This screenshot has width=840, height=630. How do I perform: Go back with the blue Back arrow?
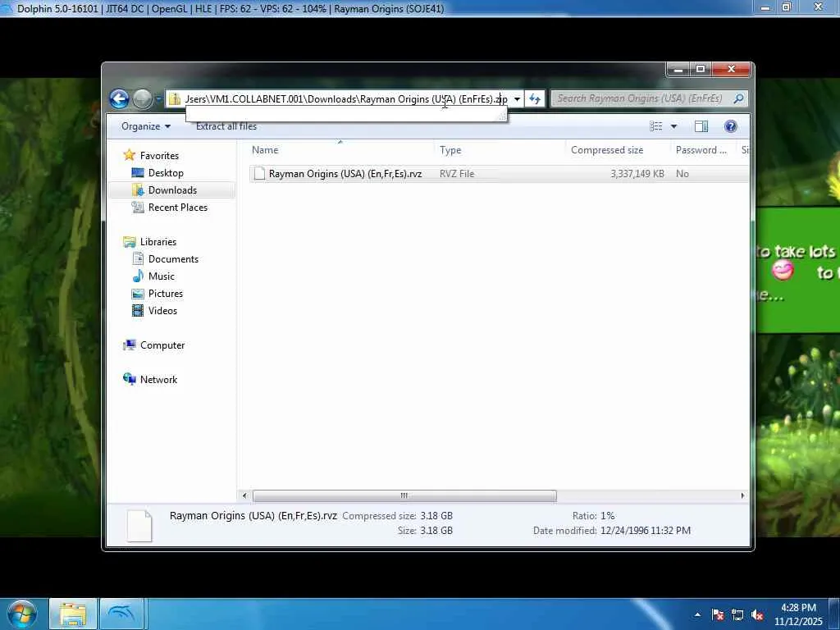[119, 98]
